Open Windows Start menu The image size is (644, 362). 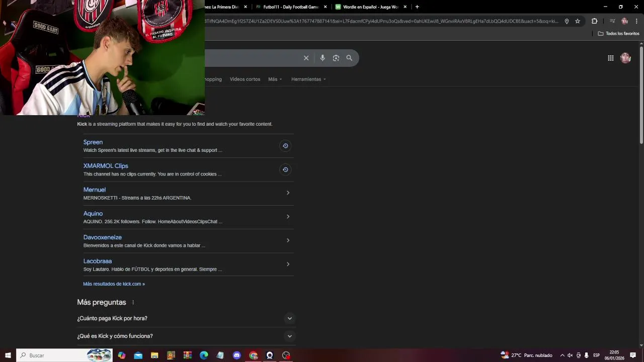point(8,355)
